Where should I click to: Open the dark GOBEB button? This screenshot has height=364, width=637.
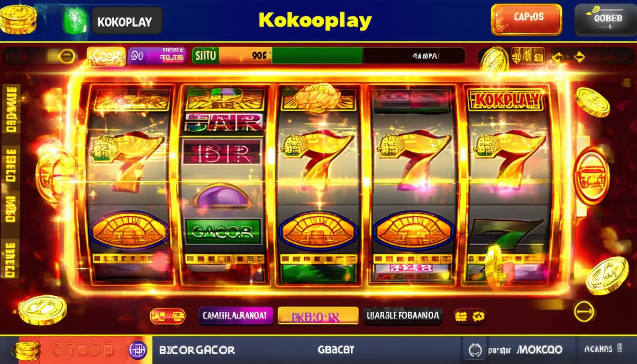605,19
